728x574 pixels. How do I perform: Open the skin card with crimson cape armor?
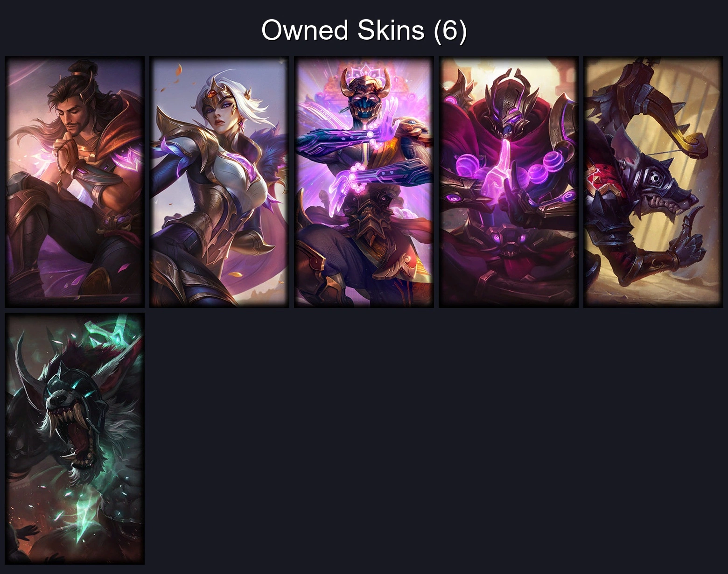point(509,182)
